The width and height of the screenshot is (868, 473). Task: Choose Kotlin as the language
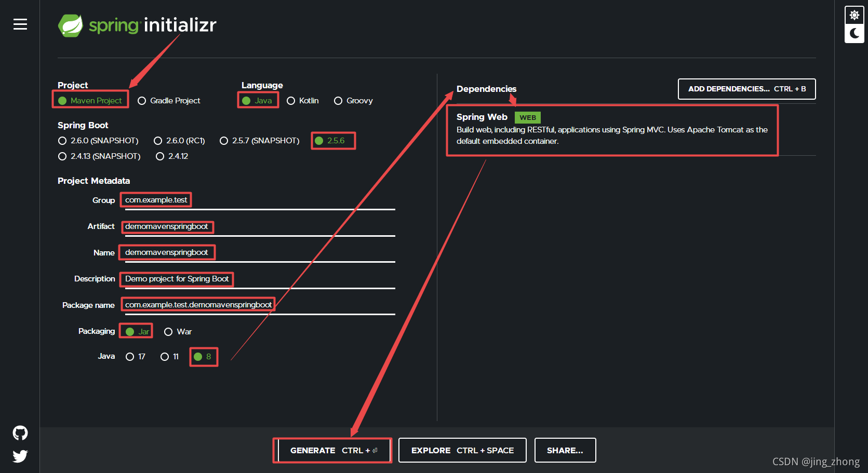(x=303, y=101)
